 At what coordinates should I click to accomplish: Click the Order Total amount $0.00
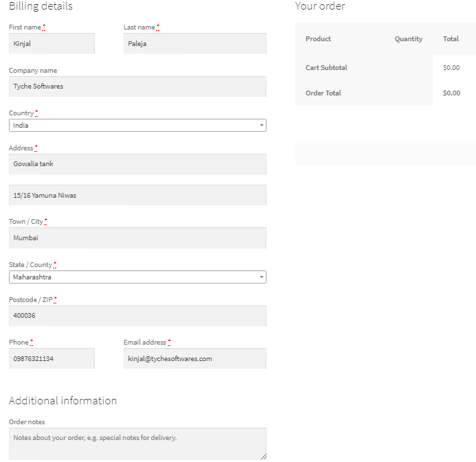pos(451,93)
